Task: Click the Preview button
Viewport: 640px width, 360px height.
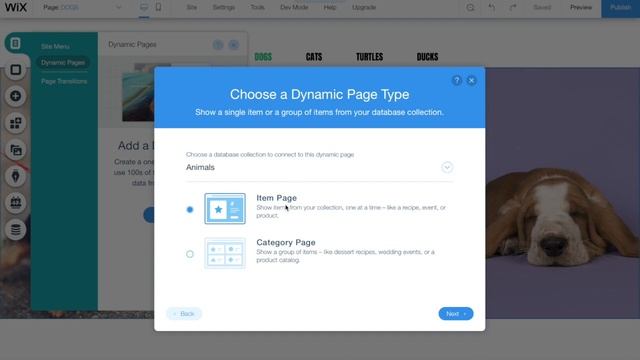Action: (x=581, y=7)
